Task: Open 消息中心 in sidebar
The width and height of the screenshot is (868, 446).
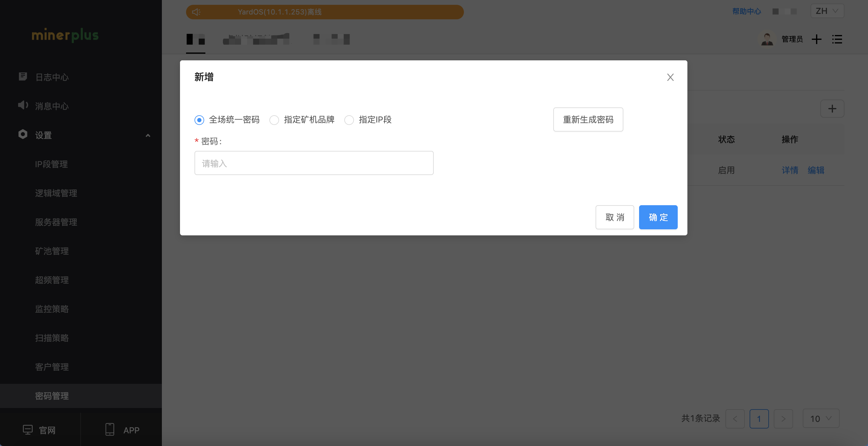Action: pyautogui.click(x=52, y=106)
